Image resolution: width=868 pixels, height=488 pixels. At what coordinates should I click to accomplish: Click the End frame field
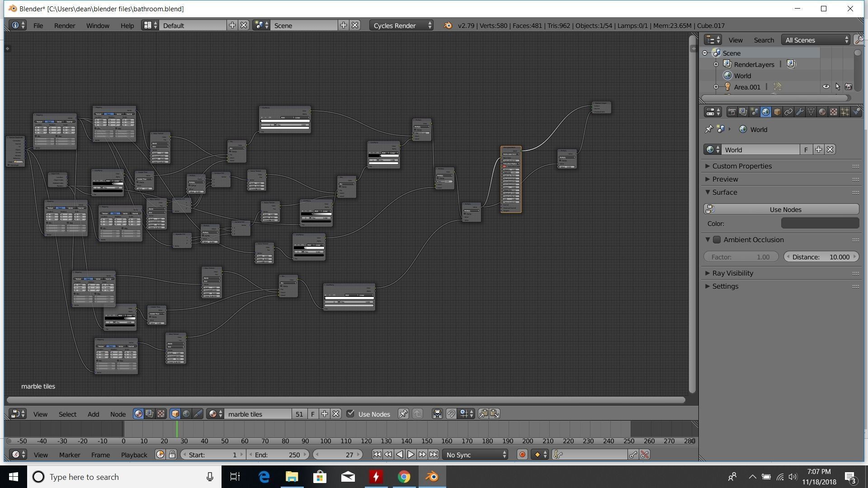pyautogui.click(x=278, y=455)
